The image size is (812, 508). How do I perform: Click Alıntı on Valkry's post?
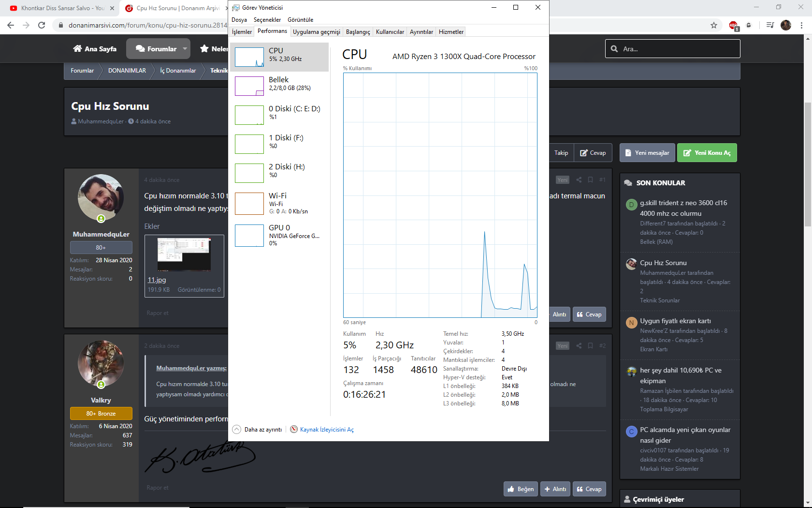(x=555, y=489)
